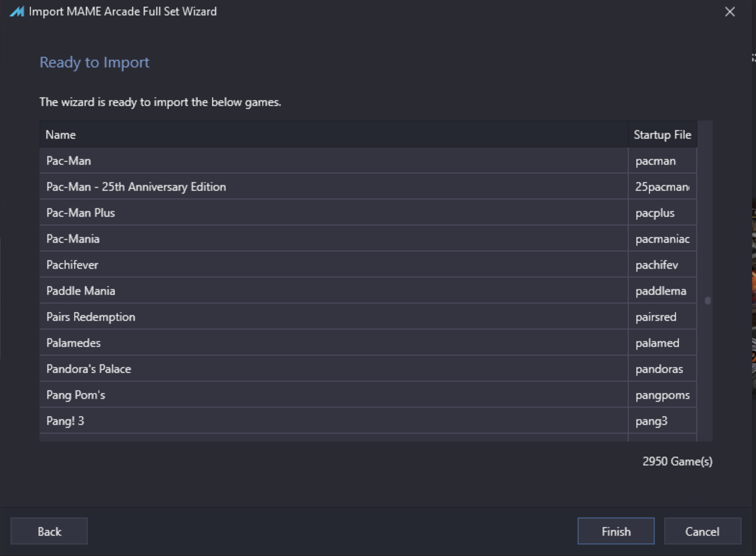Screen dimensions: 756x556
Task: Choose the Pac-Mania row
Action: click(73, 239)
